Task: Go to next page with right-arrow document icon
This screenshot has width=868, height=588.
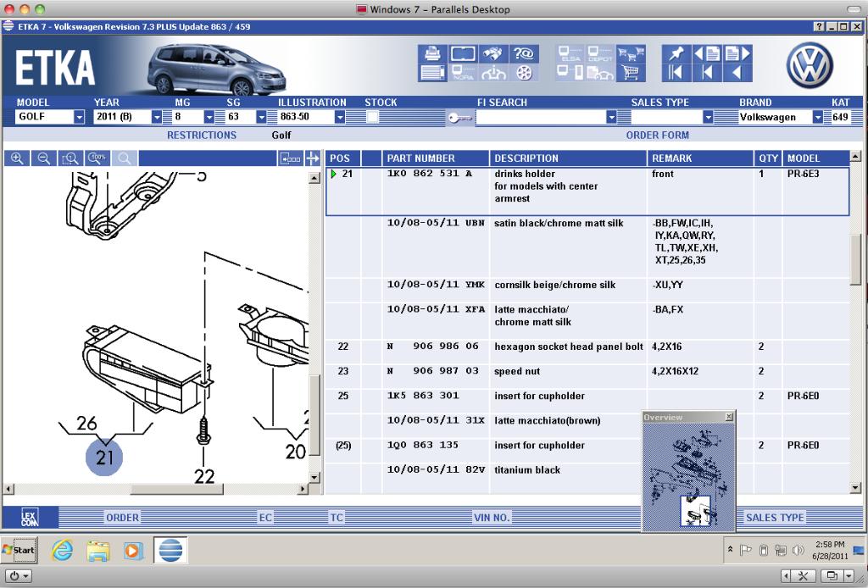Action: point(737,53)
